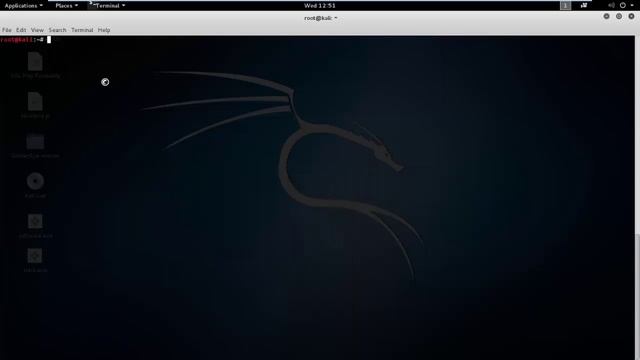Open the Wed 12:51 clock and calendar

pos(320,6)
